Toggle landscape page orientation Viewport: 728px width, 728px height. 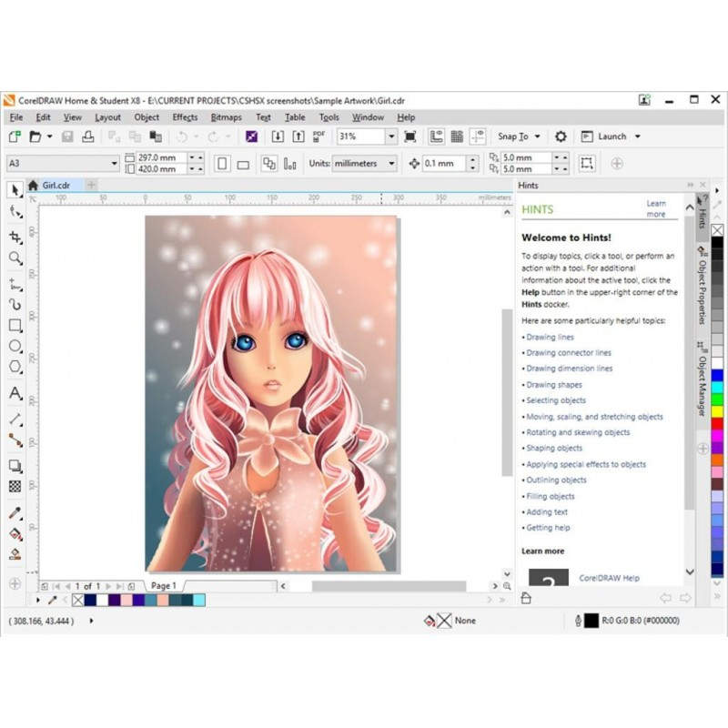pos(243,164)
